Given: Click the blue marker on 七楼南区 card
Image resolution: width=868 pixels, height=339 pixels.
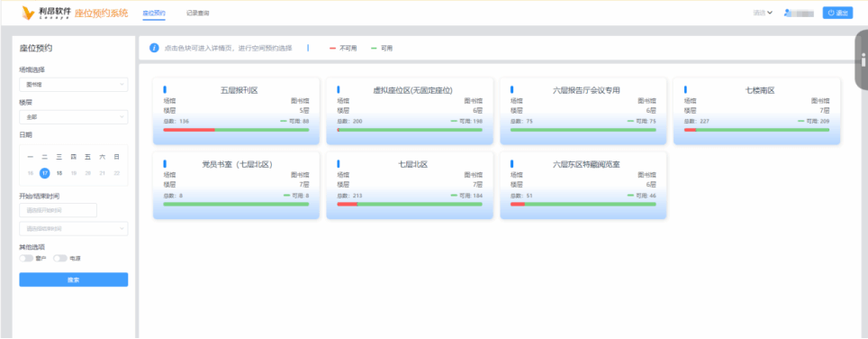Looking at the screenshot, I should (x=685, y=89).
